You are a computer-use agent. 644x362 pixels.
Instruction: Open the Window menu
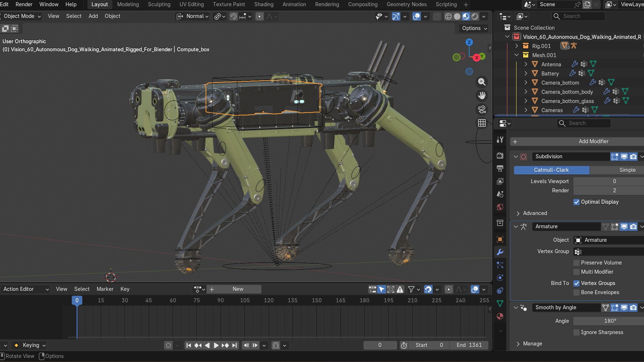pyautogui.click(x=49, y=4)
